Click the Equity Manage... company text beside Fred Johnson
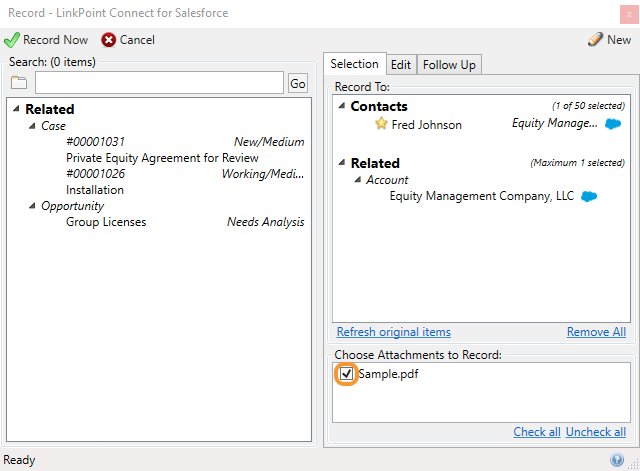640x471 pixels. click(555, 123)
